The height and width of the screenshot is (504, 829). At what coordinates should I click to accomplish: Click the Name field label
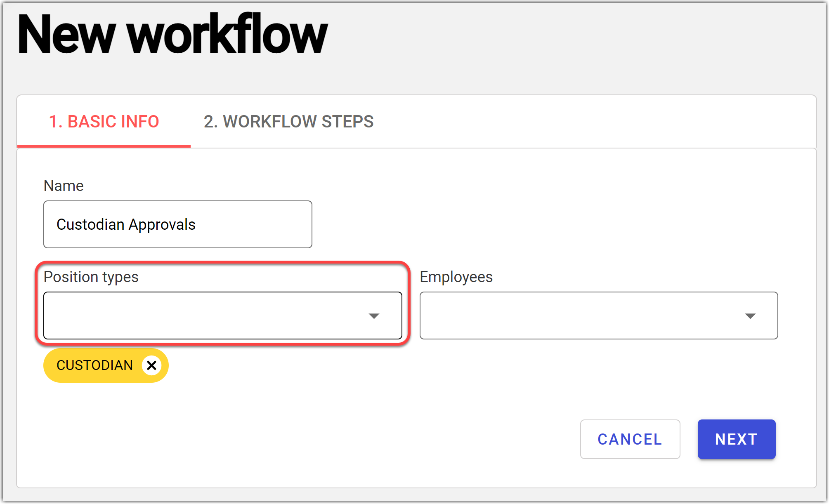(x=64, y=186)
